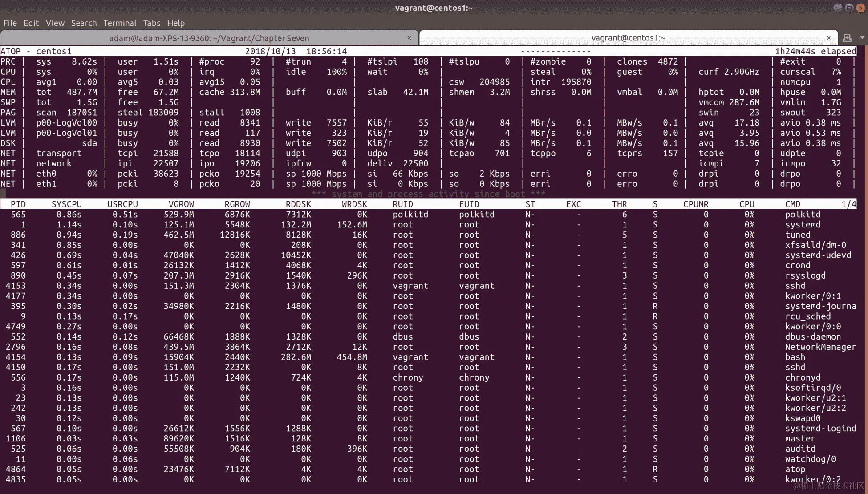Open the File menu

(x=10, y=23)
